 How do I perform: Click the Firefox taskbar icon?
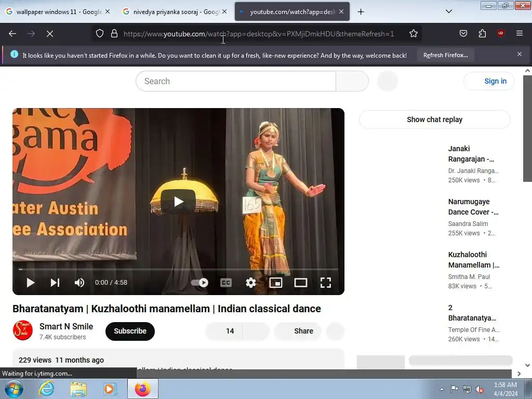(142, 389)
